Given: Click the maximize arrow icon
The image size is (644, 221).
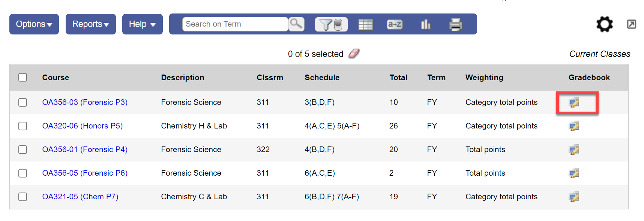Looking at the screenshot, I should (631, 24).
